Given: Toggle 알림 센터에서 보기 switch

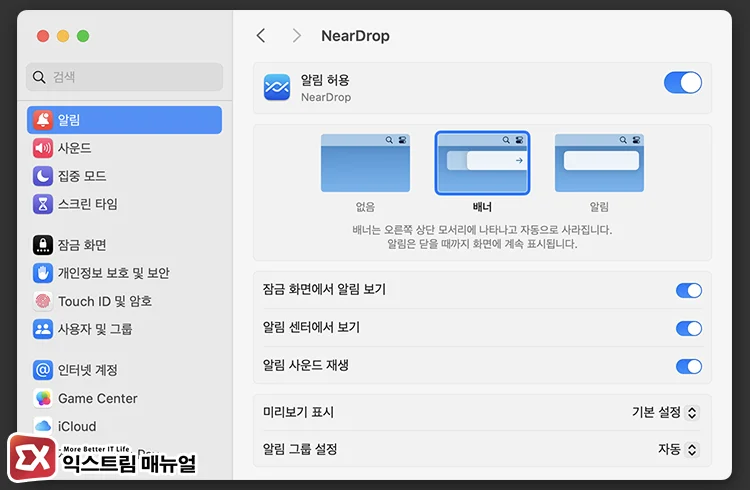Looking at the screenshot, I should tap(689, 328).
